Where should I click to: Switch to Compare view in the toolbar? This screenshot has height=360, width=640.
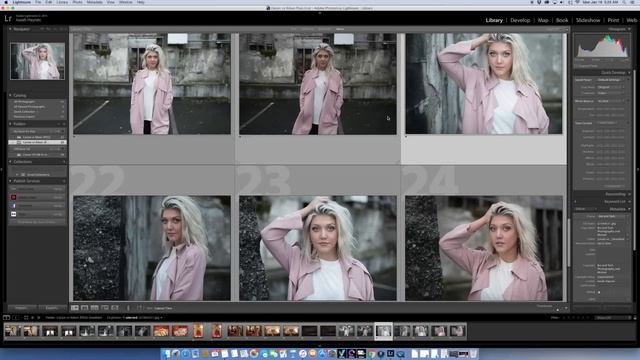point(95,308)
